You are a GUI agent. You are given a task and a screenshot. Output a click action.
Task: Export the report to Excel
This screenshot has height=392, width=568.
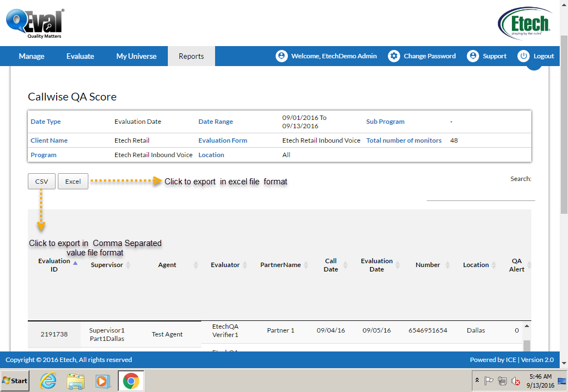(x=73, y=182)
